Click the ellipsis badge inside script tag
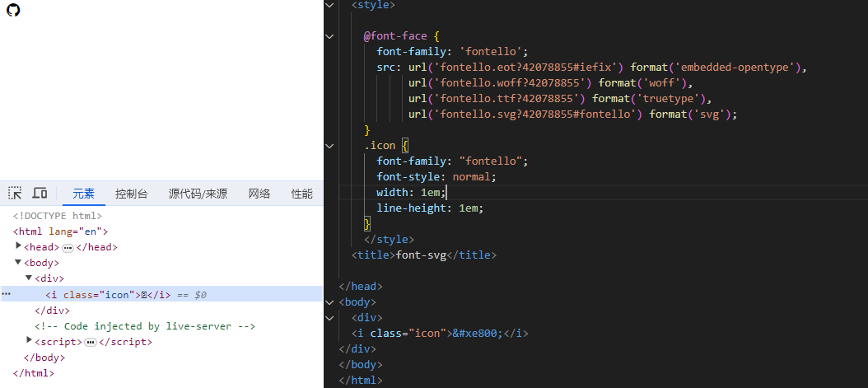868x388 pixels. click(91, 343)
